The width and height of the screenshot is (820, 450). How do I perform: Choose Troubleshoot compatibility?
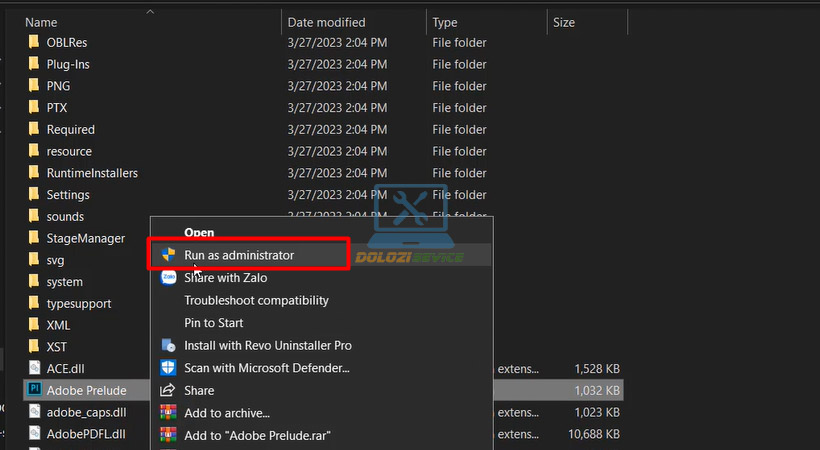(256, 300)
